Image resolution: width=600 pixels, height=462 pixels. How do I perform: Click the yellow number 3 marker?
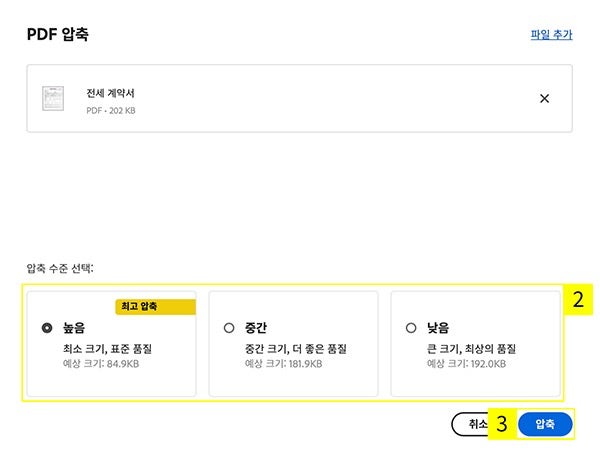[502, 424]
